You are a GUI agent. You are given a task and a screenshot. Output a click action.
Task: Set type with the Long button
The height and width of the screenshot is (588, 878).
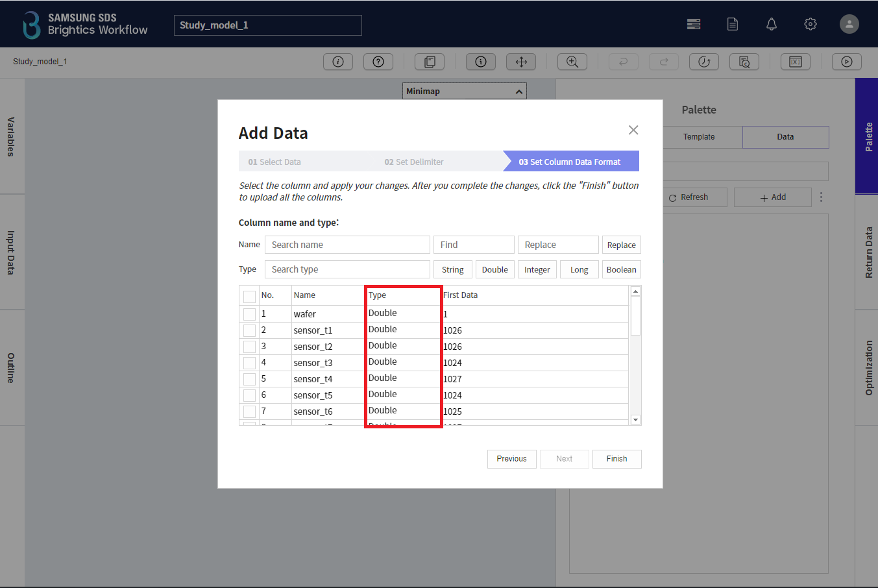coord(579,269)
